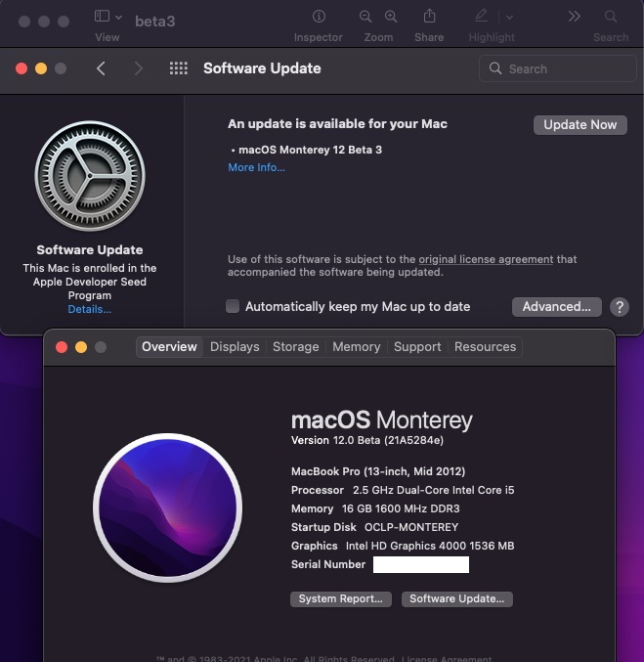
Task: Zoom out with the minus magnifier icon
Action: point(365,17)
